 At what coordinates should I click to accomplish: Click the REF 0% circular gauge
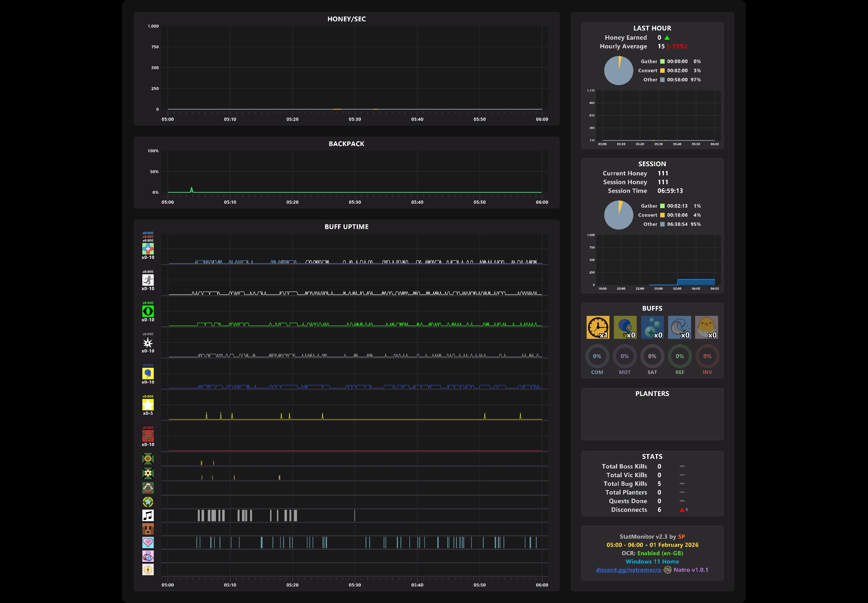(x=679, y=356)
